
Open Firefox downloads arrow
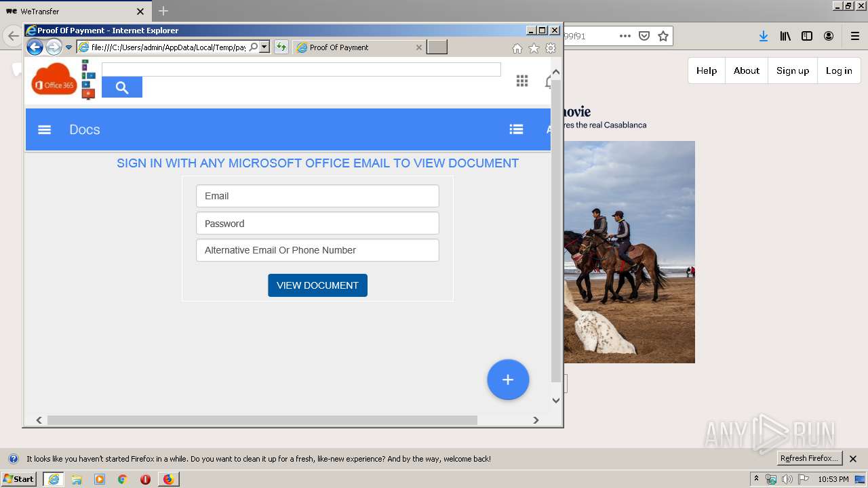(x=764, y=36)
